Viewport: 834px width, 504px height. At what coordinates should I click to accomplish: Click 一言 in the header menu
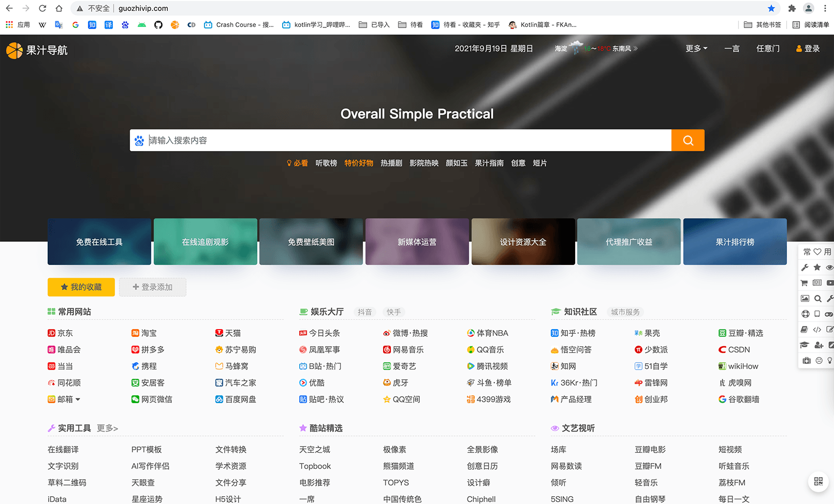[x=732, y=49]
